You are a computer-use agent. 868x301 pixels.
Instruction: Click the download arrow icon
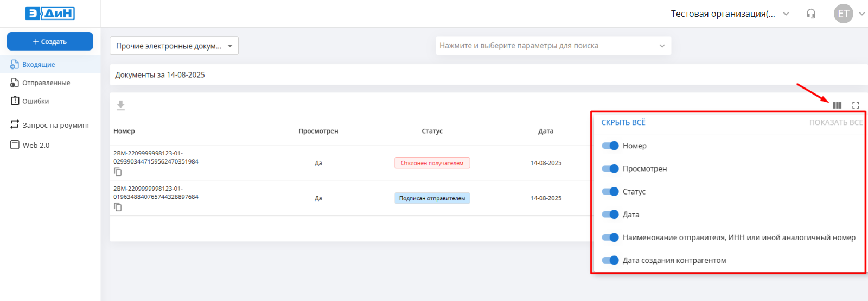(x=120, y=105)
